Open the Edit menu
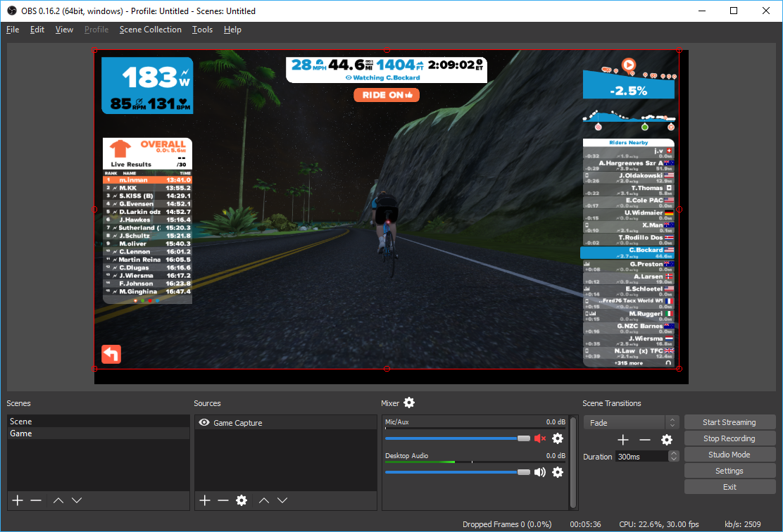783x532 pixels. click(37, 30)
